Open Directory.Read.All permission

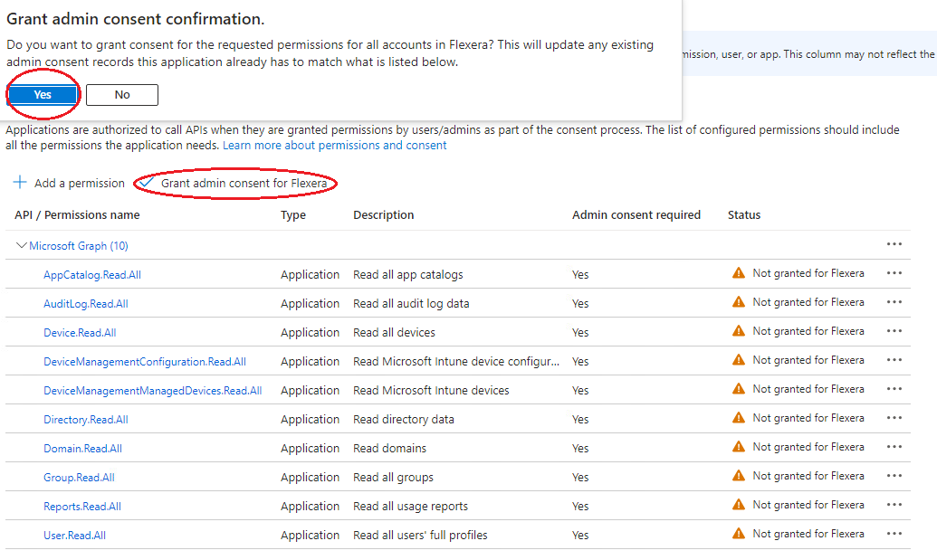click(x=85, y=420)
